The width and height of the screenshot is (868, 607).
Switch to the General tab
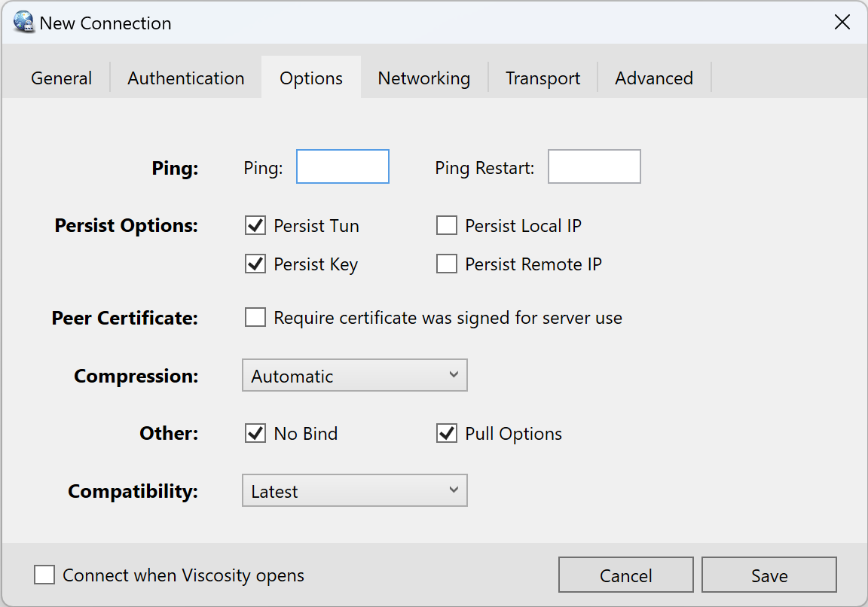(62, 78)
